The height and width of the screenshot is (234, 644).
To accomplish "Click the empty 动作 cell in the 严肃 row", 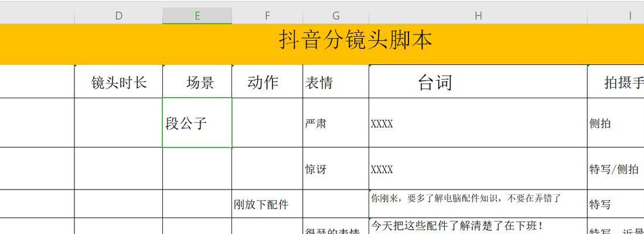I will point(267,122).
